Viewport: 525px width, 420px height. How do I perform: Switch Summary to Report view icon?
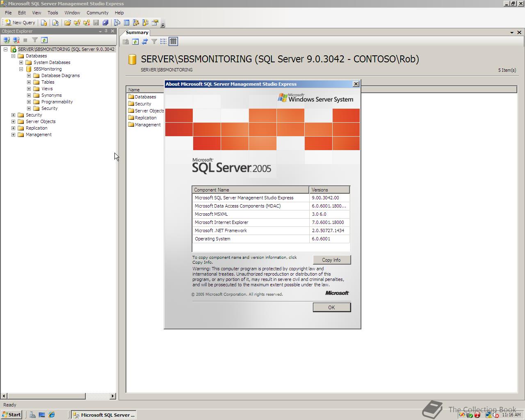click(x=173, y=41)
